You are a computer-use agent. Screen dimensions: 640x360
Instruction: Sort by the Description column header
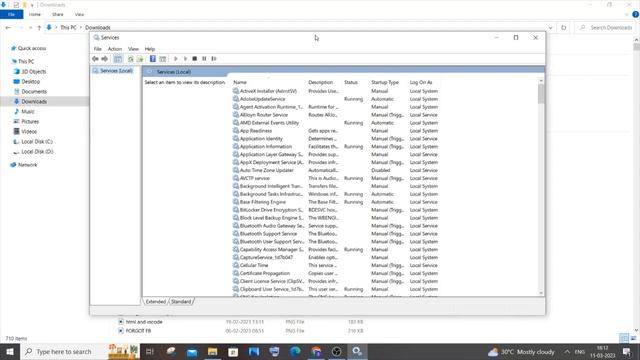pyautogui.click(x=321, y=82)
